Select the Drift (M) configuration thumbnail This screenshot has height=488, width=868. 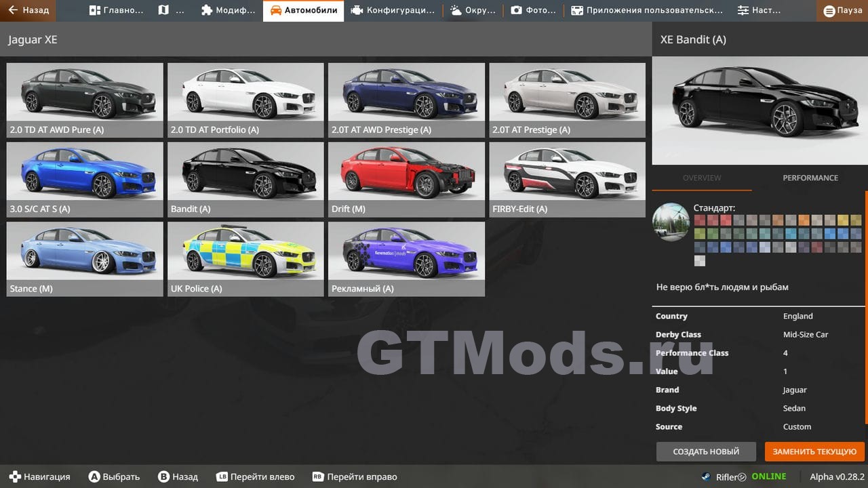406,179
